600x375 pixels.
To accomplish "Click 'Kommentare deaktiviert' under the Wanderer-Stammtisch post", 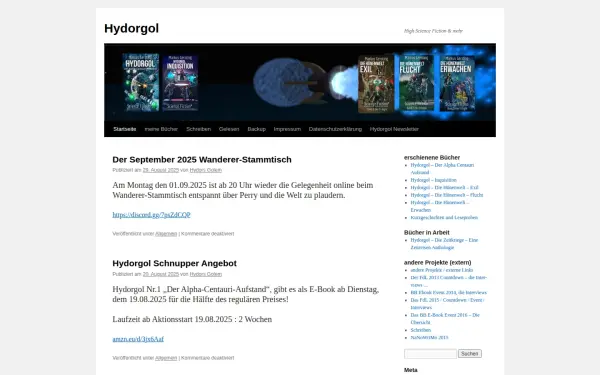I will pos(207,233).
